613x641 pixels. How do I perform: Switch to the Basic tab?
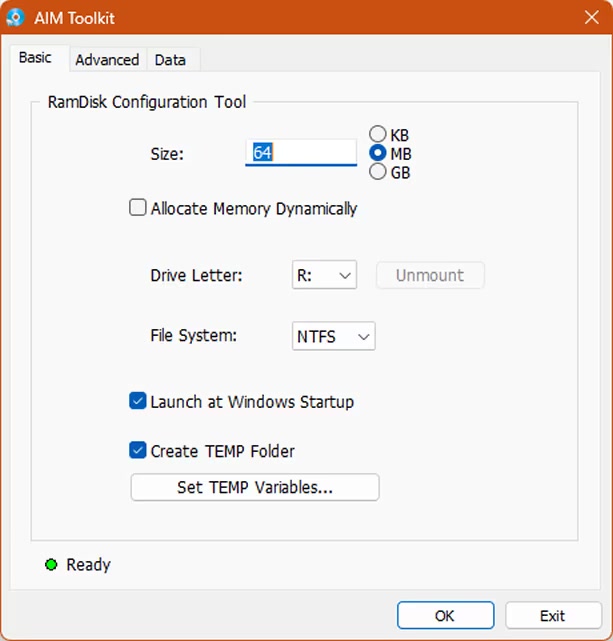[x=35, y=58]
